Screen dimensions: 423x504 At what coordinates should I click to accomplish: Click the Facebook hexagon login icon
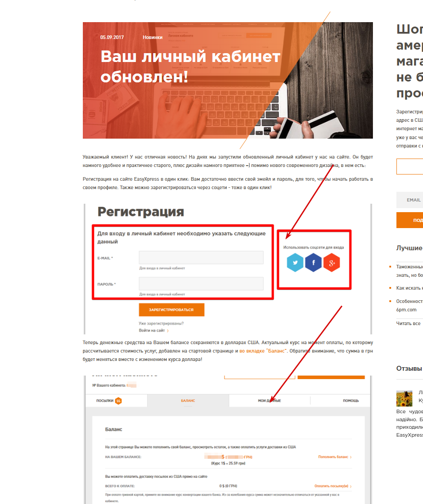[x=314, y=263]
